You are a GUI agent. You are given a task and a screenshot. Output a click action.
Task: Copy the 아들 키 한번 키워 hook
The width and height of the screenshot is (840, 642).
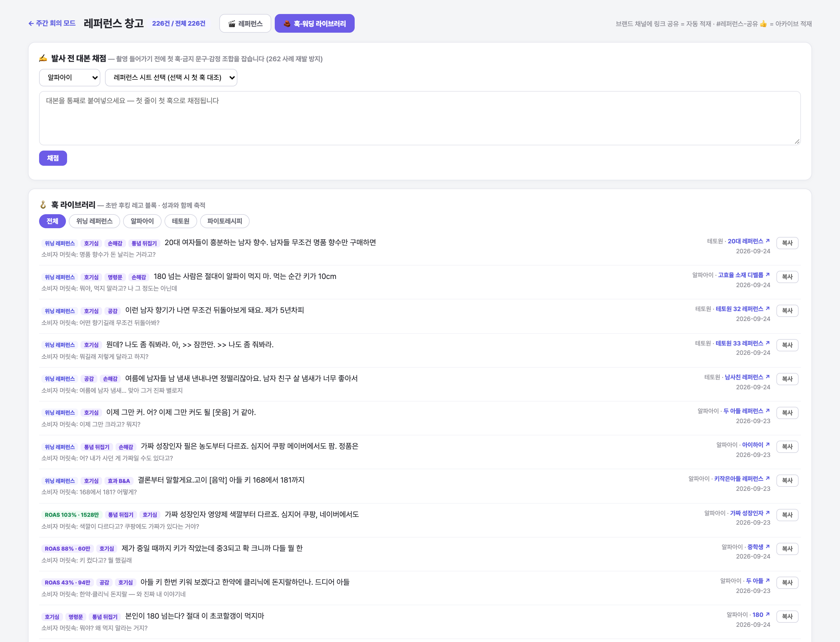point(787,583)
